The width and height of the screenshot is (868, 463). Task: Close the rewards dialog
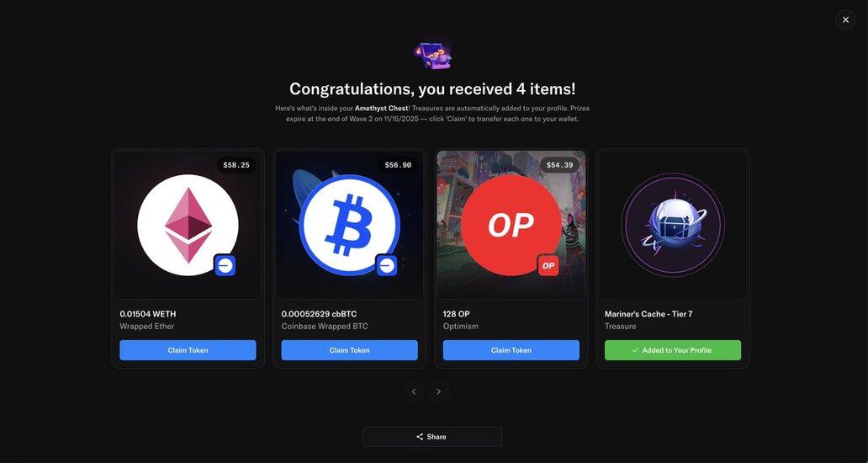pos(845,20)
